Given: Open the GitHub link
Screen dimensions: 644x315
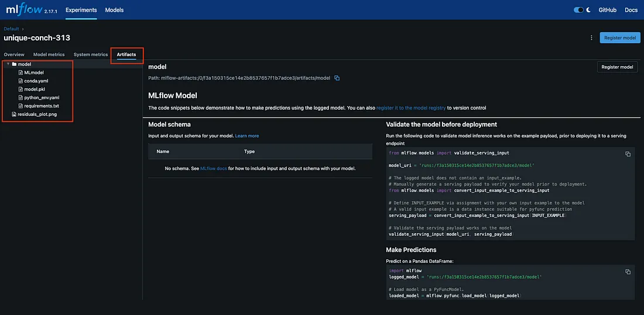Looking at the screenshot, I should point(608,10).
